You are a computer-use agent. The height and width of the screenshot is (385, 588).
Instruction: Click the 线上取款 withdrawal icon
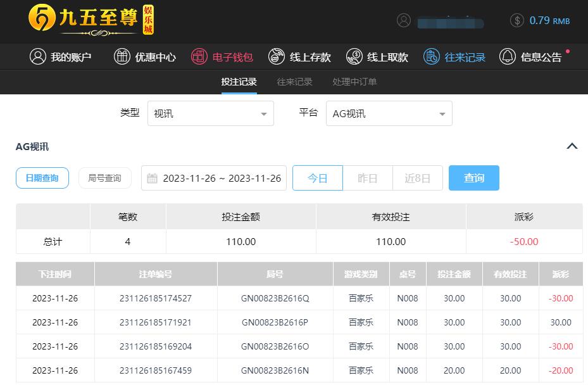point(354,56)
